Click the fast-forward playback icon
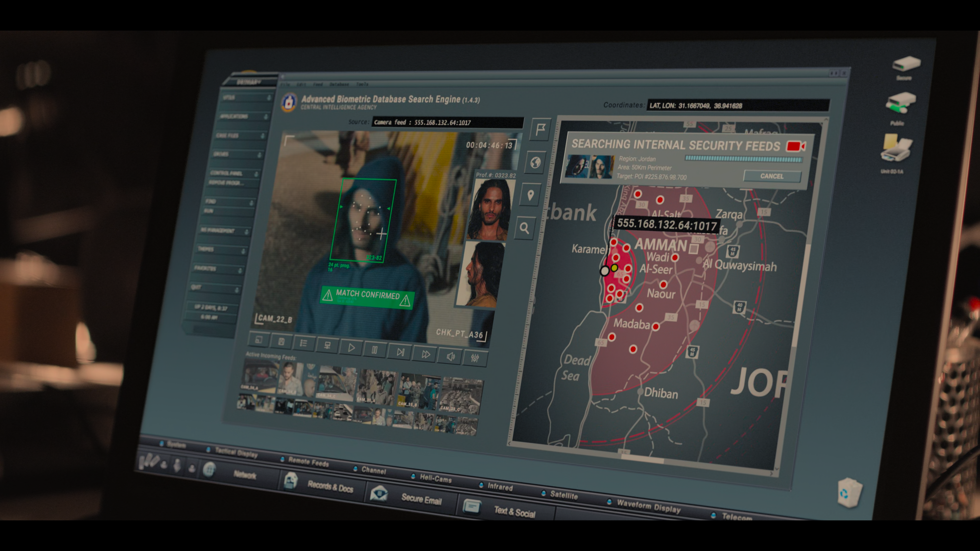 pyautogui.click(x=425, y=354)
